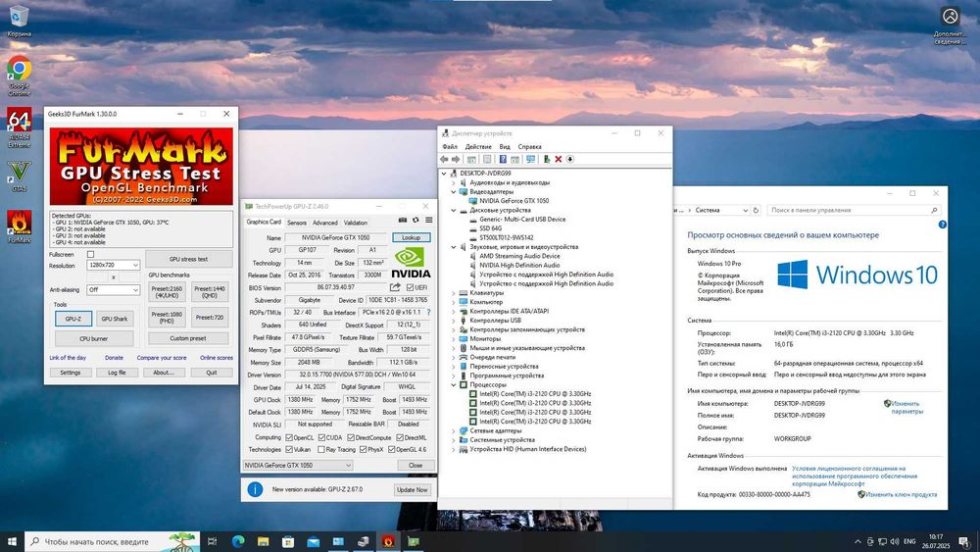This screenshot has width=980, height=552.
Task: Click Изменить ключ продукта link in System window
Action: tap(901, 494)
